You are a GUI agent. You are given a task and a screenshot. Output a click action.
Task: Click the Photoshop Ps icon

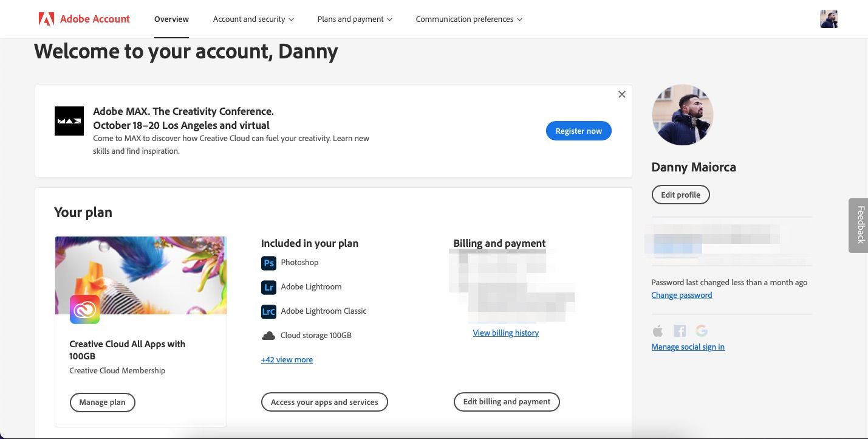click(x=268, y=263)
